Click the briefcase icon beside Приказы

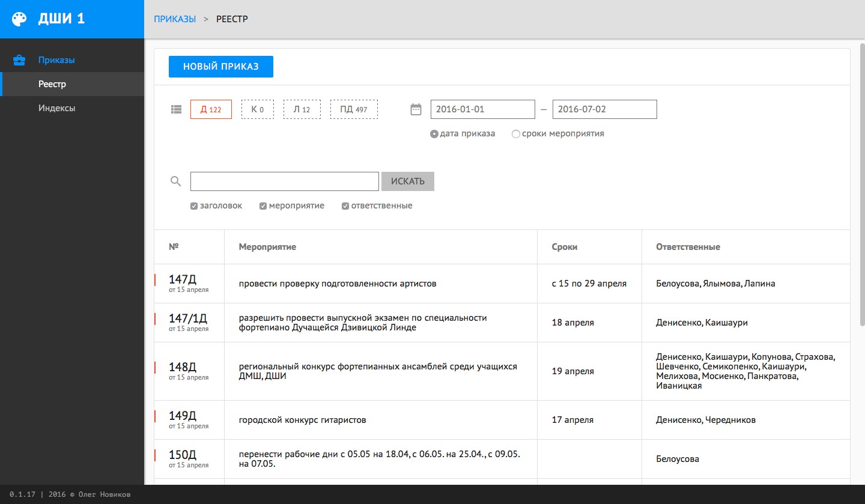tap(19, 60)
